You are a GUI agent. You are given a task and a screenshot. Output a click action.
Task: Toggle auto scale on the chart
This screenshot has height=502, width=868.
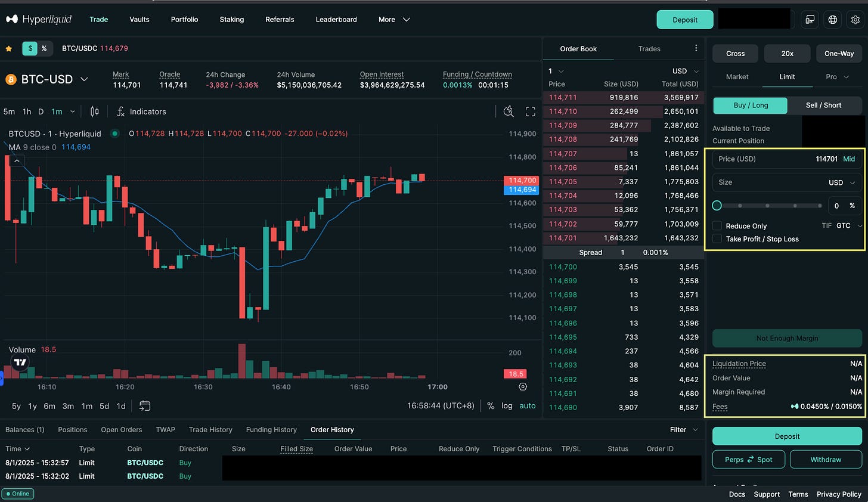pyautogui.click(x=528, y=405)
